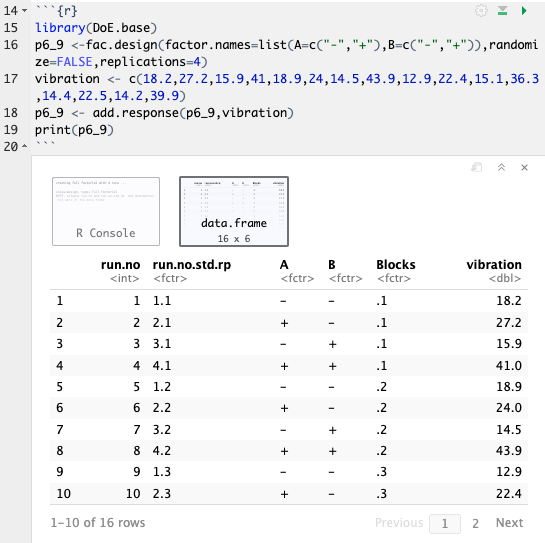Click line number 16 in gutter
Screen dimensions: 545x543
pos(10,45)
